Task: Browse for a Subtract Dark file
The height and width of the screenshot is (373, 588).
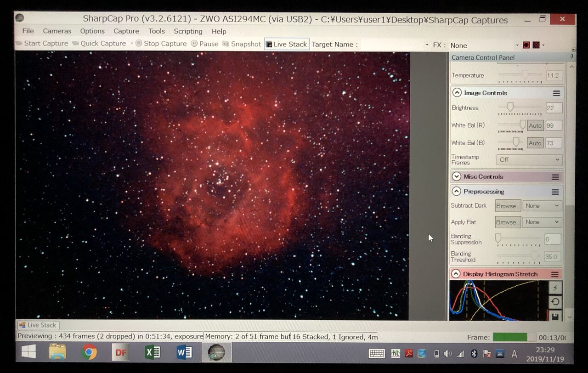Action: coord(508,206)
